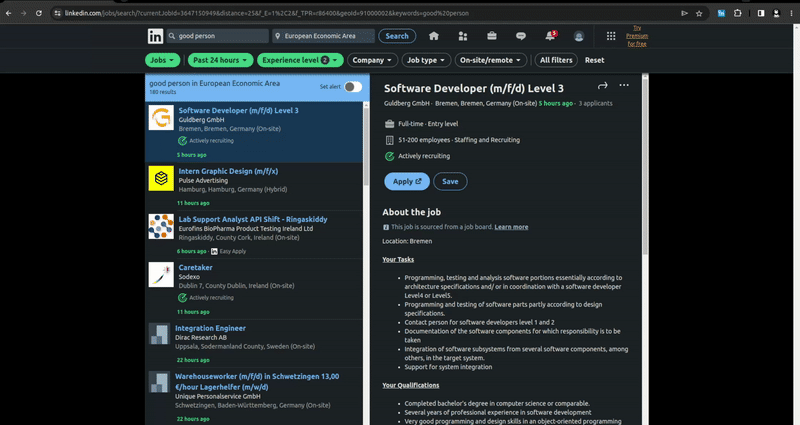This screenshot has width=800, height=425.
Task: Open the Company filter dropdown
Action: tap(372, 60)
